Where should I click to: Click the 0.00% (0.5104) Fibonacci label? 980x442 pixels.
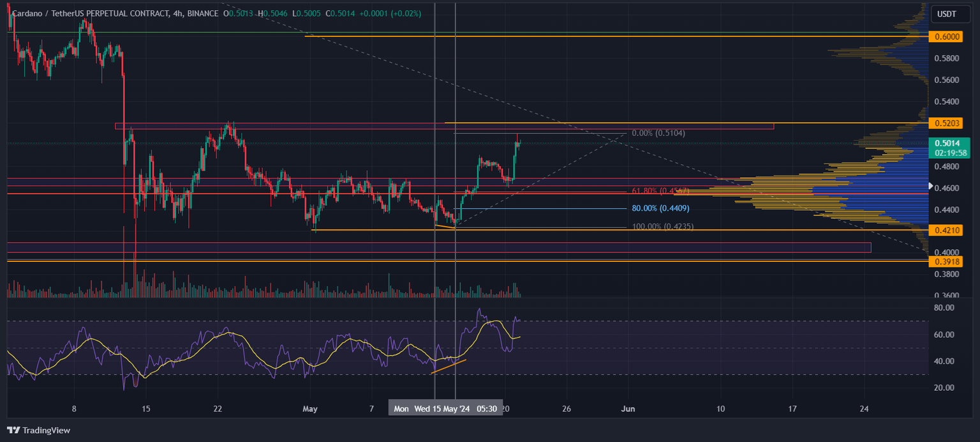coord(658,133)
